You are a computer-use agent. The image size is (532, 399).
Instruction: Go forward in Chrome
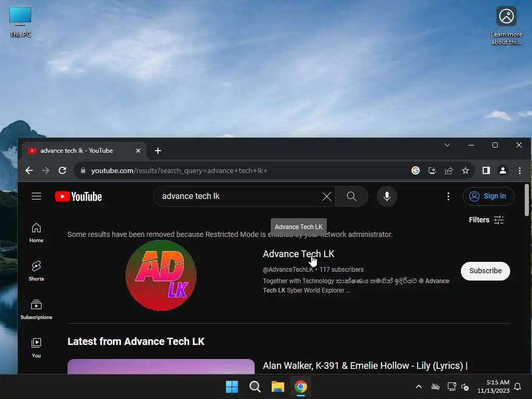tap(46, 170)
